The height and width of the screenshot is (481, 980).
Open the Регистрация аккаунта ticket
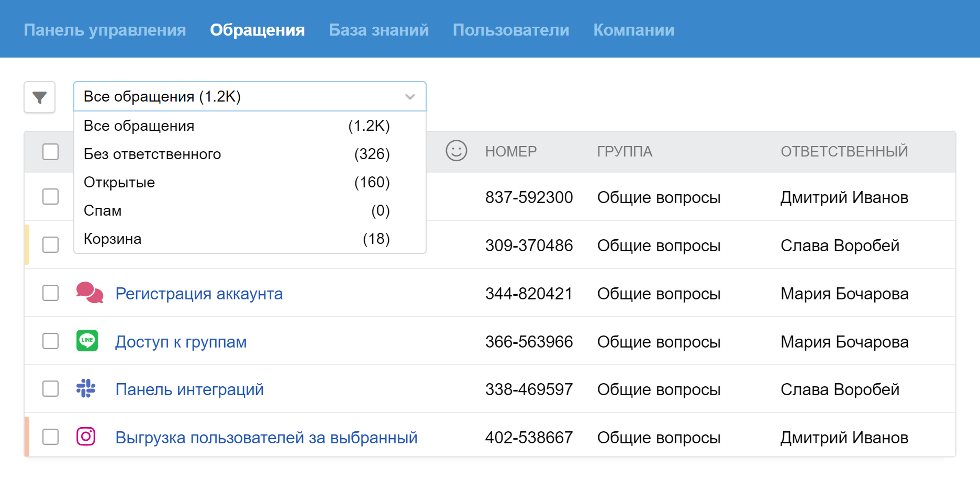199,294
